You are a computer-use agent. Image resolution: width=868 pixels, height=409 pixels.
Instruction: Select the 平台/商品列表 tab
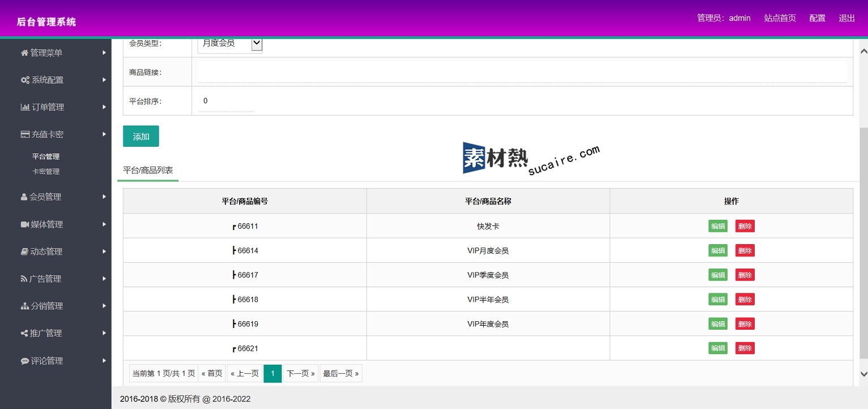click(148, 171)
